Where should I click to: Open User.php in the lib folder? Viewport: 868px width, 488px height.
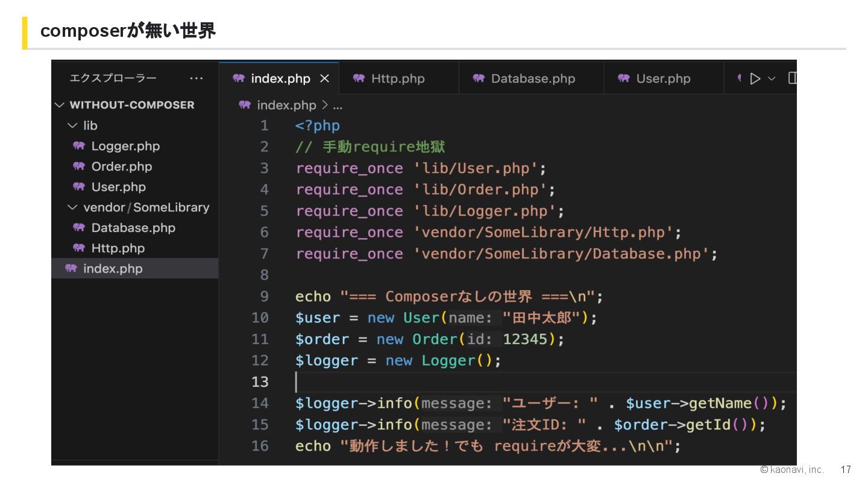(x=119, y=187)
